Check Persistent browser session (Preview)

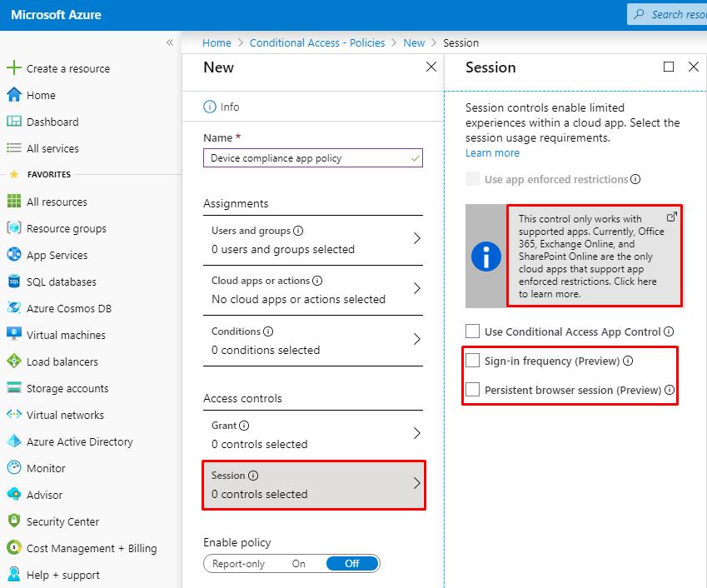coord(472,389)
